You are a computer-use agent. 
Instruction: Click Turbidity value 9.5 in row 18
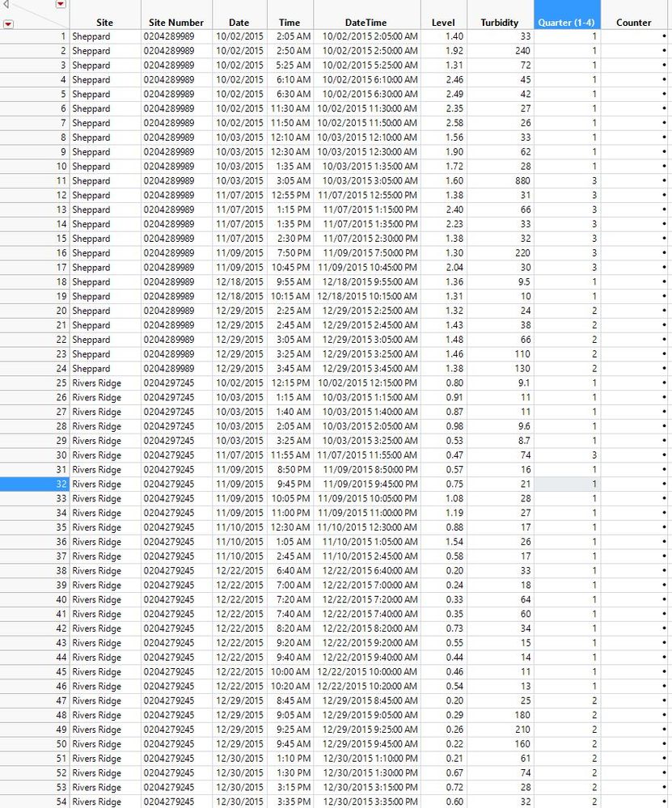[x=524, y=282]
